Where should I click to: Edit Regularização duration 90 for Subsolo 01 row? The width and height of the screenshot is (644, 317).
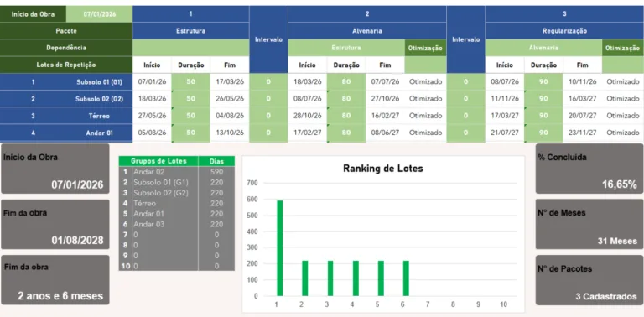543,81
